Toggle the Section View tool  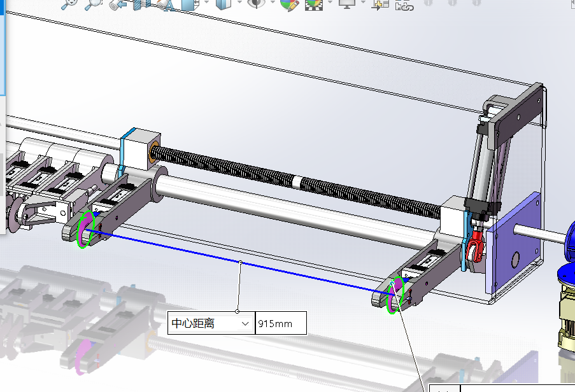[142, 4]
